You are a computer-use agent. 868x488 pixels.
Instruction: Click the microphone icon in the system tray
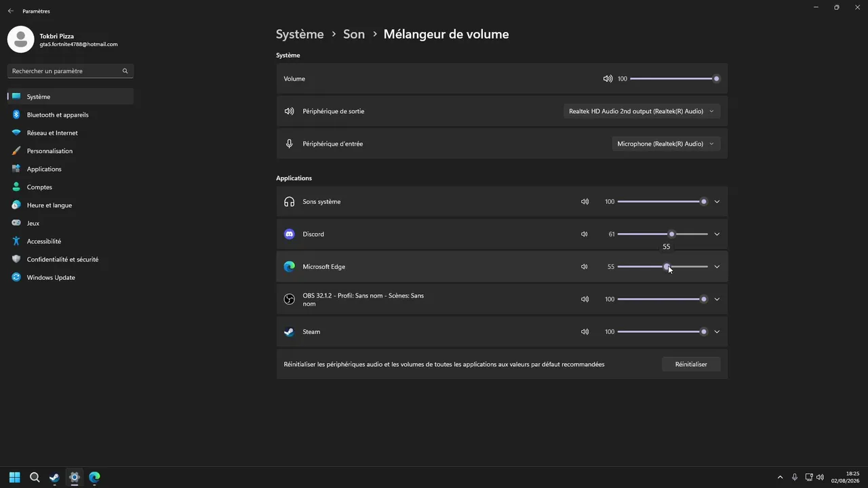click(x=795, y=477)
